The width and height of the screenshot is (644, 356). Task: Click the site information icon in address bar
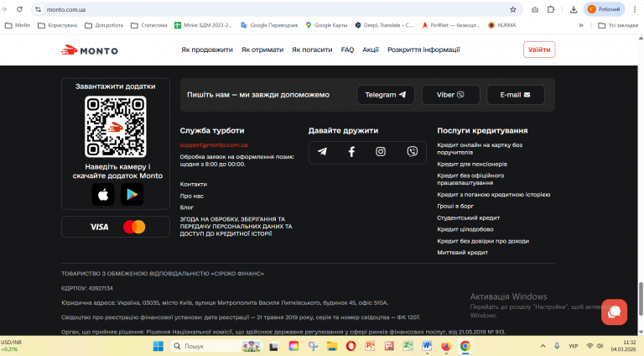pos(39,9)
